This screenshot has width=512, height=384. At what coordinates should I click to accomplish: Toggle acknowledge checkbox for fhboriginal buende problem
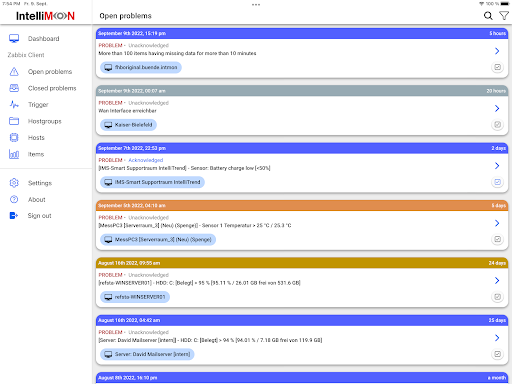click(x=497, y=67)
